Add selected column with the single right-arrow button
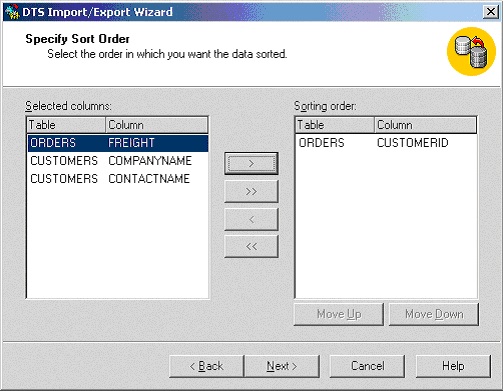Image resolution: width=503 pixels, height=391 pixels. point(251,163)
